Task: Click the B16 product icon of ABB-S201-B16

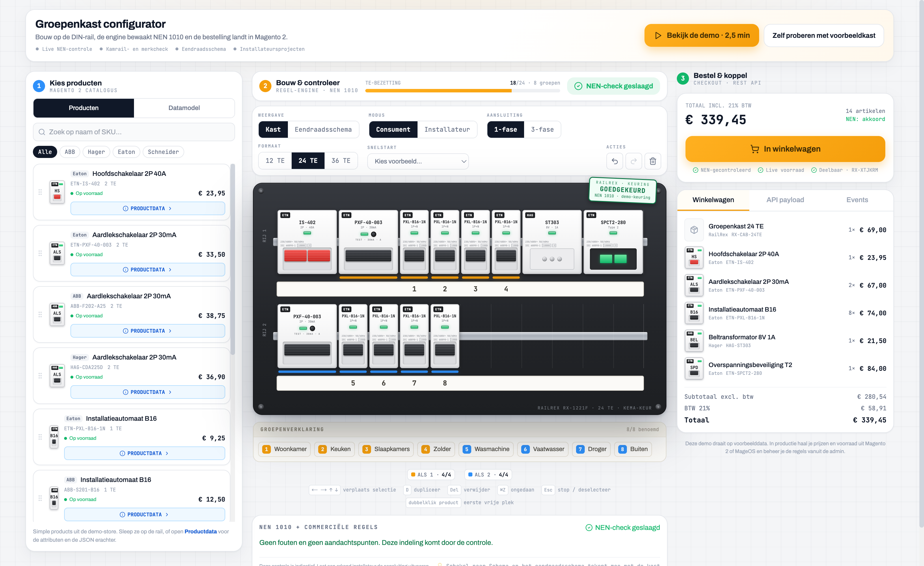Action: click(54, 498)
